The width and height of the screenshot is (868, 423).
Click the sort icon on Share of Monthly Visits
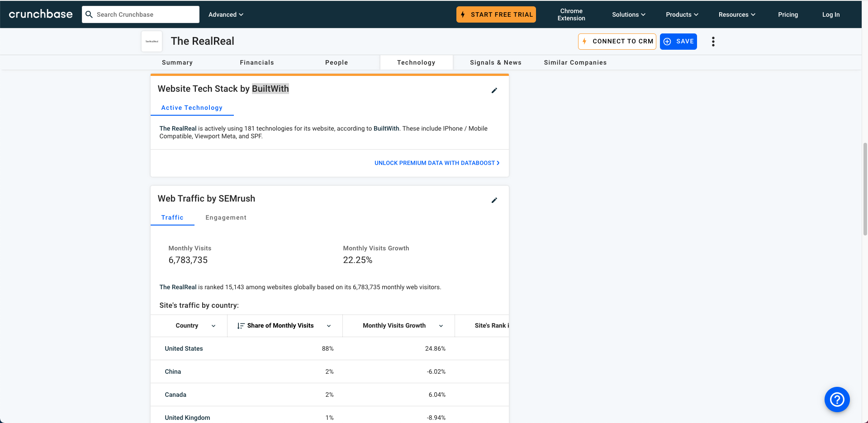point(241,326)
